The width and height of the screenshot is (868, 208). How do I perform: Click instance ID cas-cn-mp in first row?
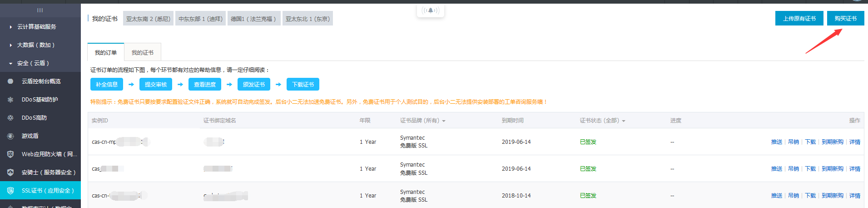(120, 142)
